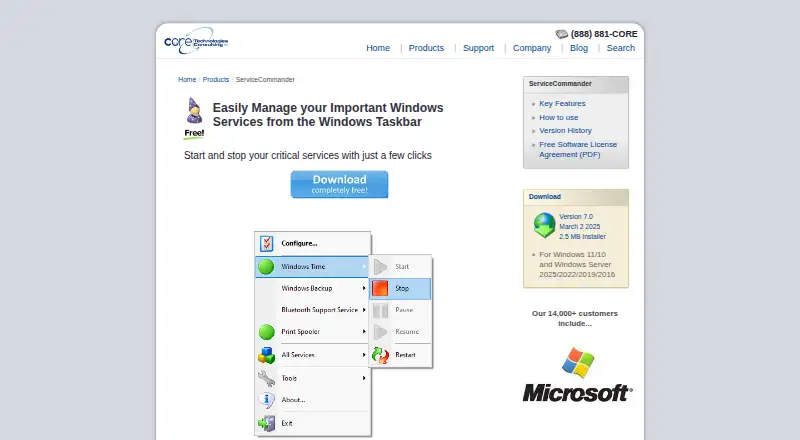800x440 pixels.
Task: Open the Search page
Action: click(x=621, y=48)
